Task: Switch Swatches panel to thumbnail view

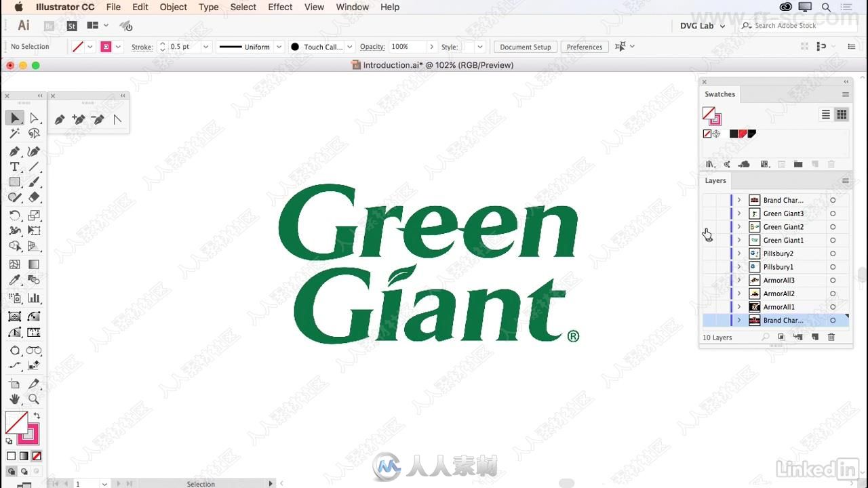Action: click(x=842, y=115)
